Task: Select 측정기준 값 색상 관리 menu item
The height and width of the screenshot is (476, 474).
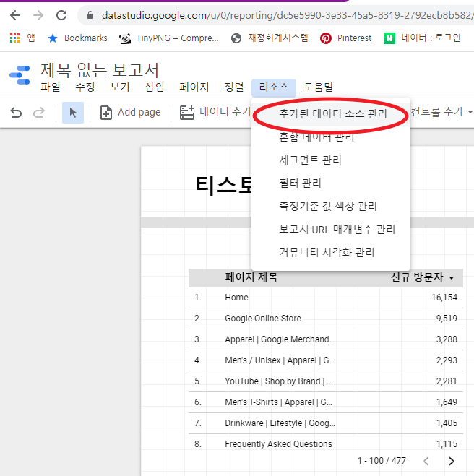Action: (331, 206)
